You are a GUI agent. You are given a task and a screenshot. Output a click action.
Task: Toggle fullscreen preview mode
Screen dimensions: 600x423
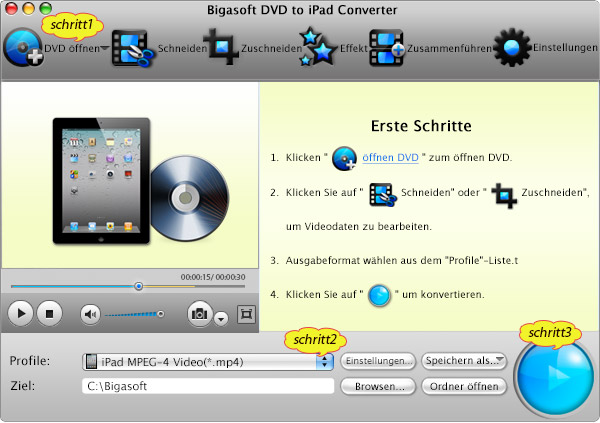point(246,314)
